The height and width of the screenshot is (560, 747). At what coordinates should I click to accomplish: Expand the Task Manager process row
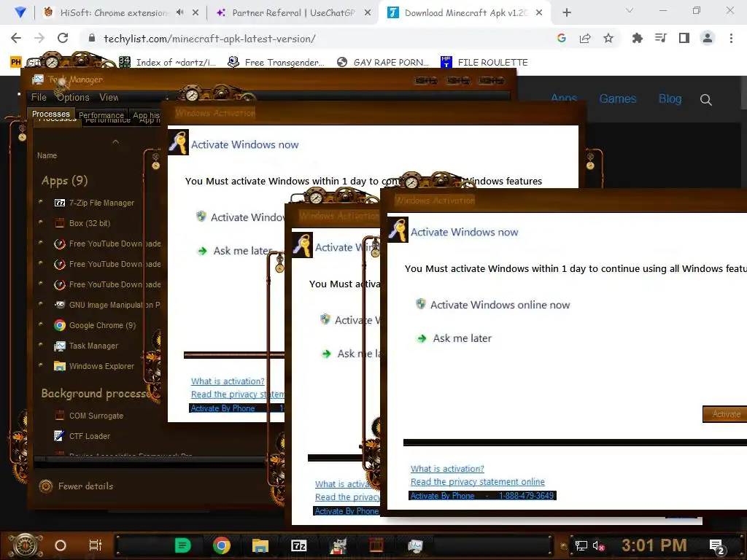41,345
